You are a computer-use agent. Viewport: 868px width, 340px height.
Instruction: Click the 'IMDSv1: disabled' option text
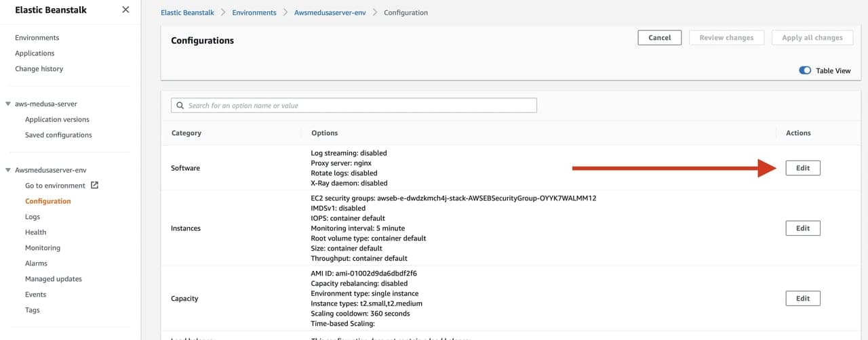[x=338, y=209]
